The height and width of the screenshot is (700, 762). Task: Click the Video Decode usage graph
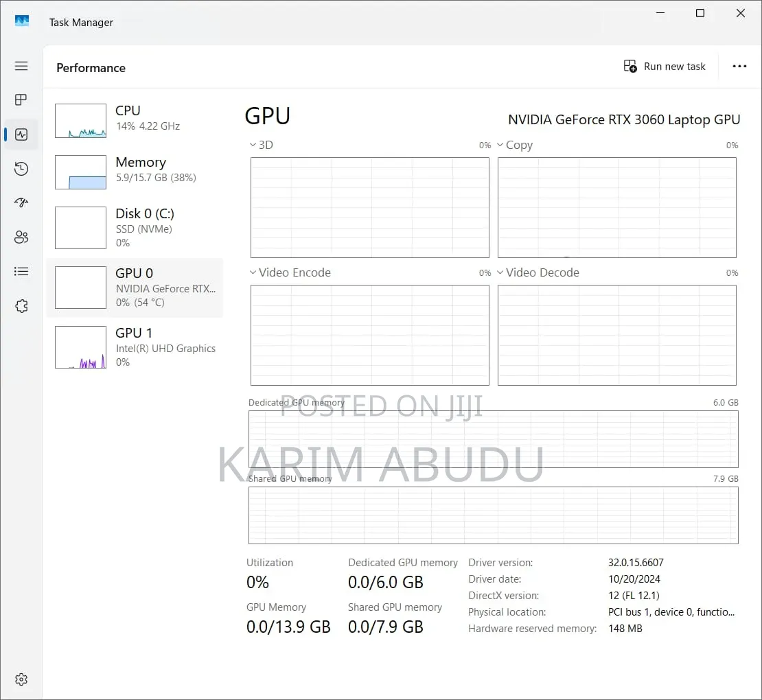pos(617,335)
